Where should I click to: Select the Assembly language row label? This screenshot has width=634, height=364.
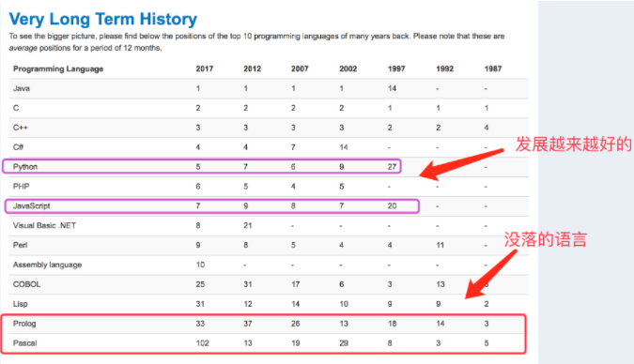click(x=47, y=265)
